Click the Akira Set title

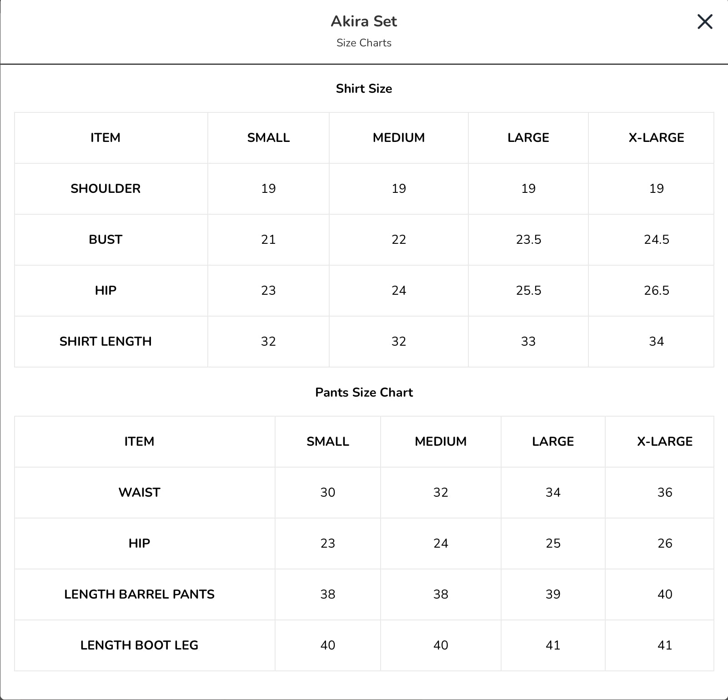[364, 21]
